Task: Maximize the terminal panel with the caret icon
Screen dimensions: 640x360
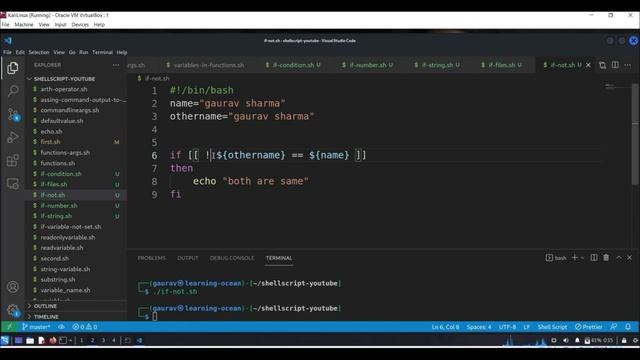Action: click(x=619, y=258)
